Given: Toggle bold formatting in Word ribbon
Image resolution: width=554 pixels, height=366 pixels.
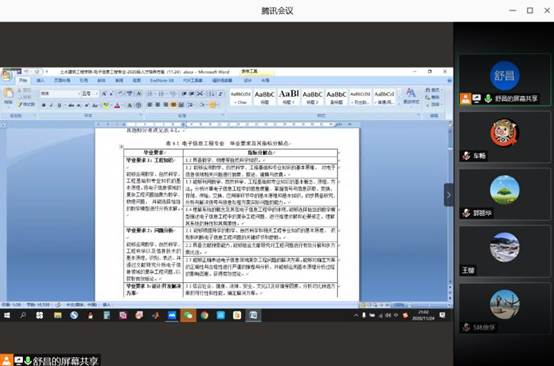Looking at the screenshot, I should pyautogui.click(x=44, y=105).
